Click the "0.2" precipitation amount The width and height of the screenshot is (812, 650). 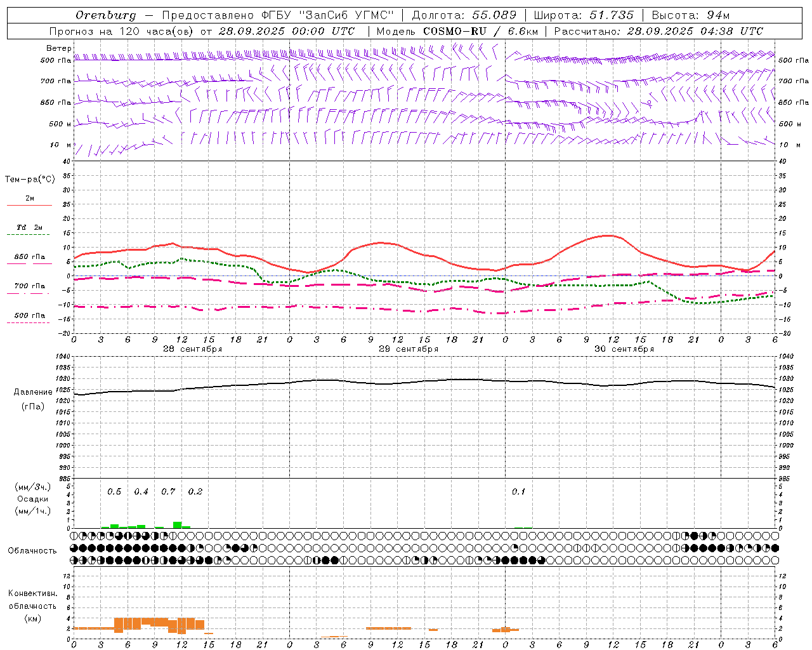click(195, 492)
